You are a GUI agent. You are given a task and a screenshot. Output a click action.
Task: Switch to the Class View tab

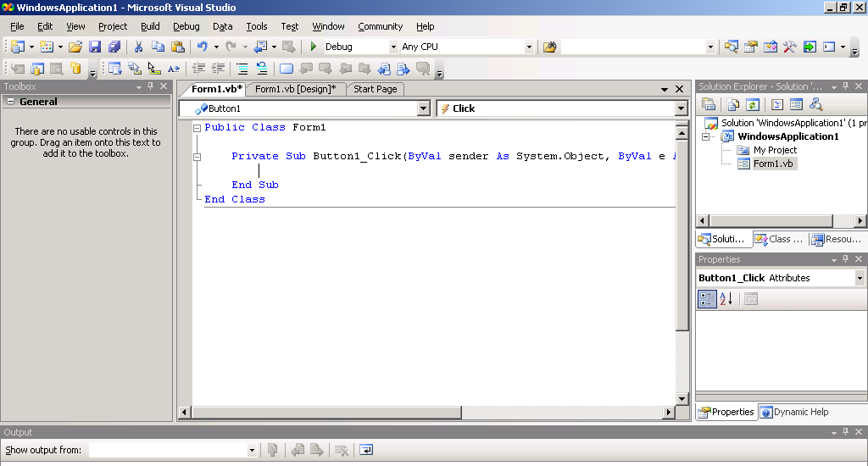click(780, 239)
